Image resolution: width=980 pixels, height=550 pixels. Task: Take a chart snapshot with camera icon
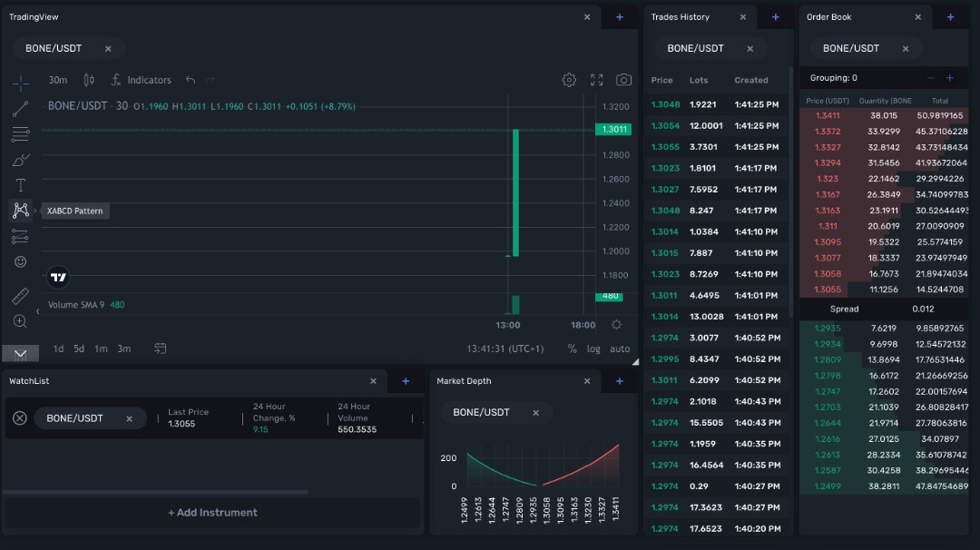point(623,80)
